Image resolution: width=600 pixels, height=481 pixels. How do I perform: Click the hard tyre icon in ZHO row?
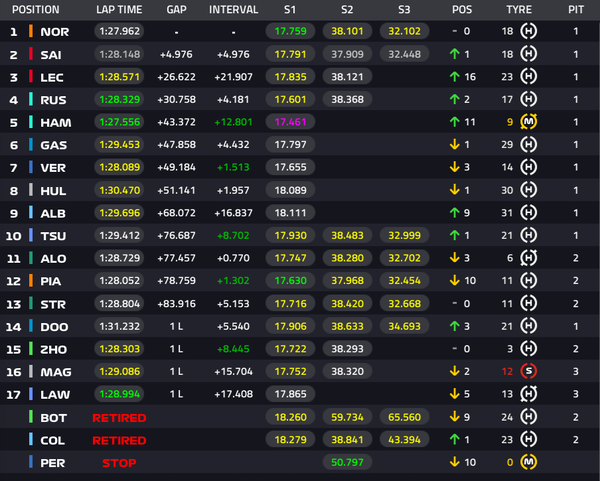click(x=528, y=349)
